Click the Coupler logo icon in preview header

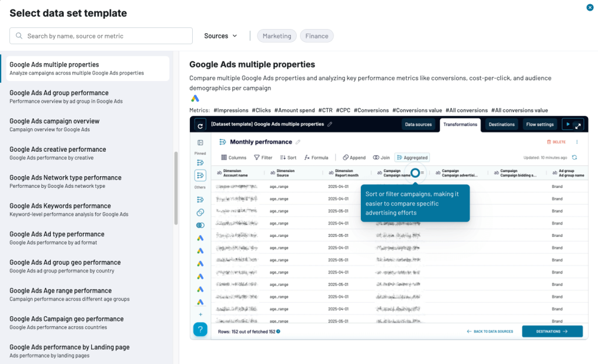pos(200,124)
